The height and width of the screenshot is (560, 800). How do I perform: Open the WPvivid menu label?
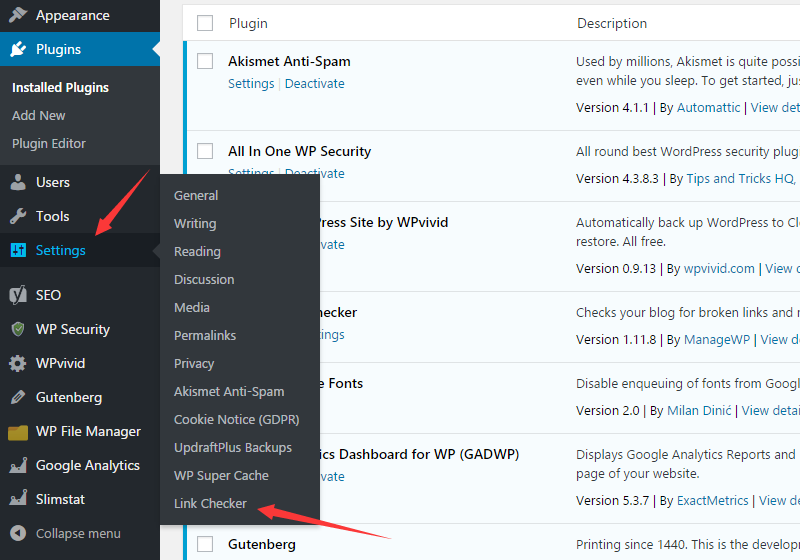(x=61, y=363)
